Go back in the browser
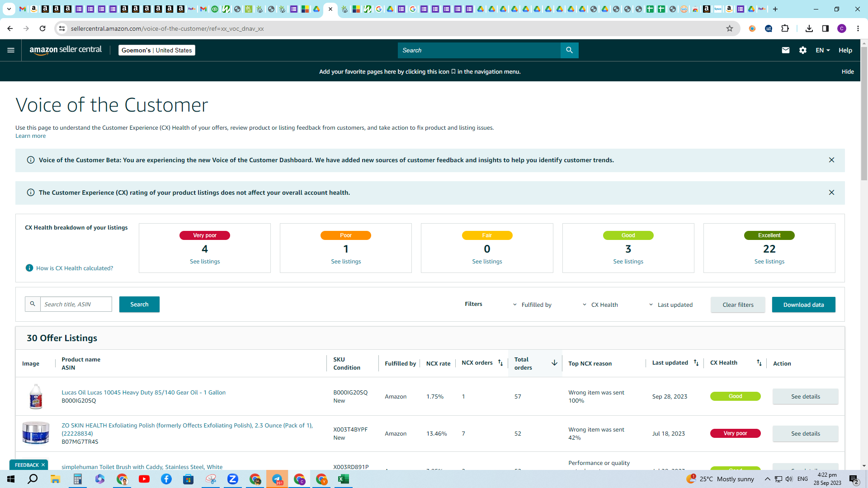The height and width of the screenshot is (488, 868). (x=10, y=28)
